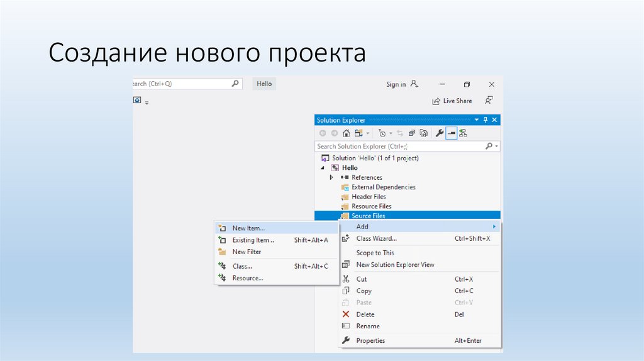Pin the Solution Explorer panel

tap(486, 120)
